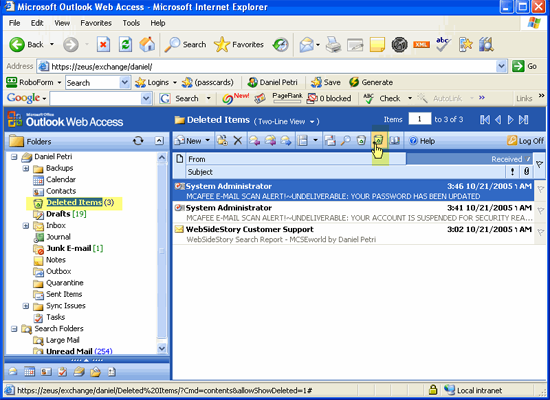550x400 pixels.
Task: Click the Go button beside the address bar
Action: coord(524,66)
